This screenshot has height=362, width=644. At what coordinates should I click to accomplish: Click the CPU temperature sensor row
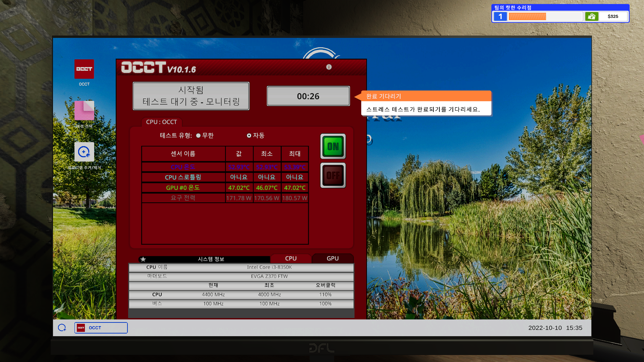pos(183,167)
